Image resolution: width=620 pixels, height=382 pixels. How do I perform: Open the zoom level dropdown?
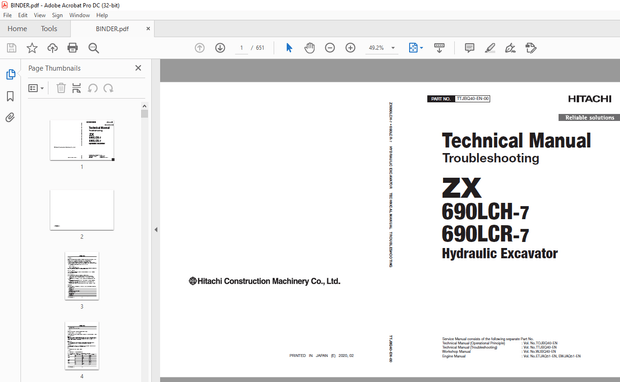pos(393,48)
